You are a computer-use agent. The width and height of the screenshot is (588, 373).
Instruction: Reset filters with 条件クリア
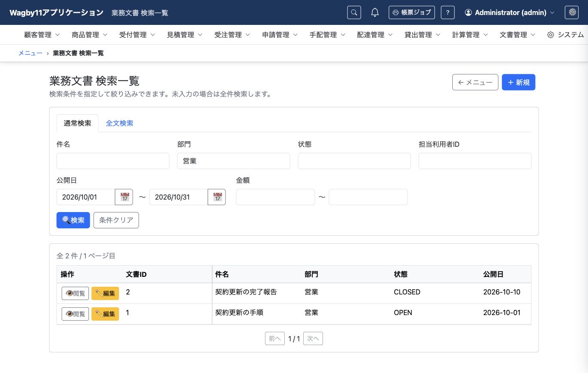(x=116, y=220)
